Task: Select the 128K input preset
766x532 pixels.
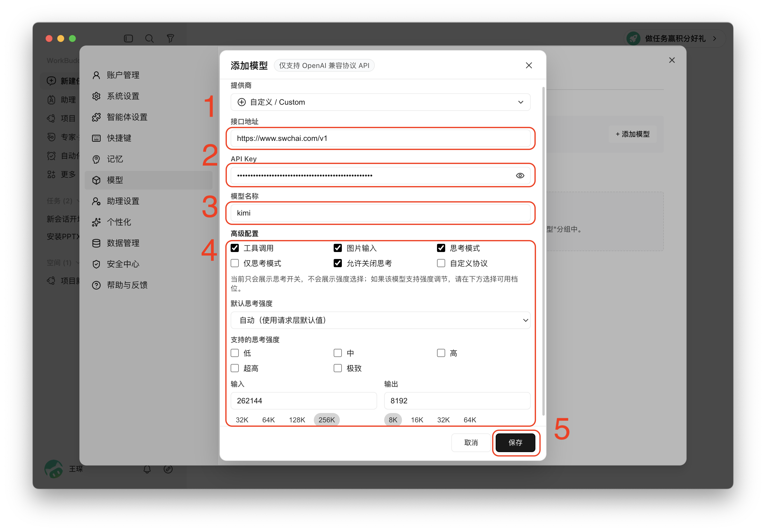Action: [x=297, y=420]
